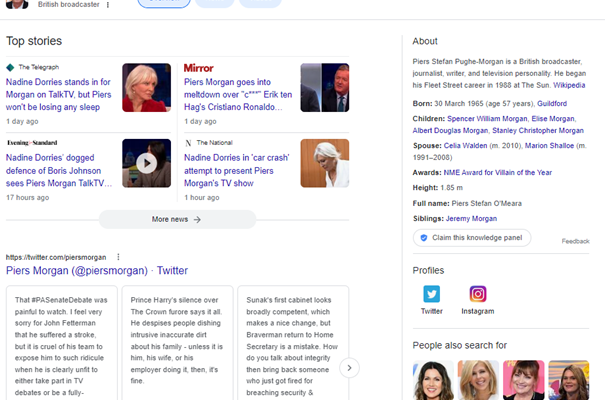Open the Guildford birthplace link
This screenshot has height=400, width=605.
[x=552, y=103]
